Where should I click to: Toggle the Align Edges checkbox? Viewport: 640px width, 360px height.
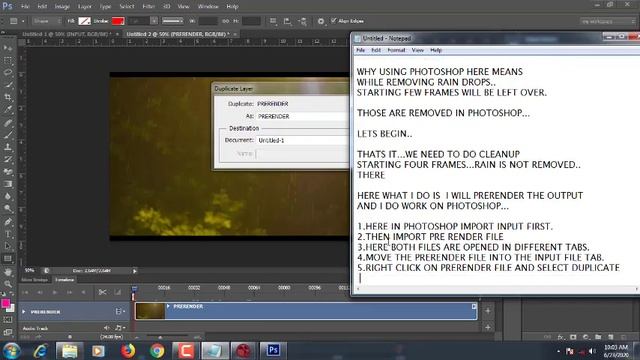[334, 20]
